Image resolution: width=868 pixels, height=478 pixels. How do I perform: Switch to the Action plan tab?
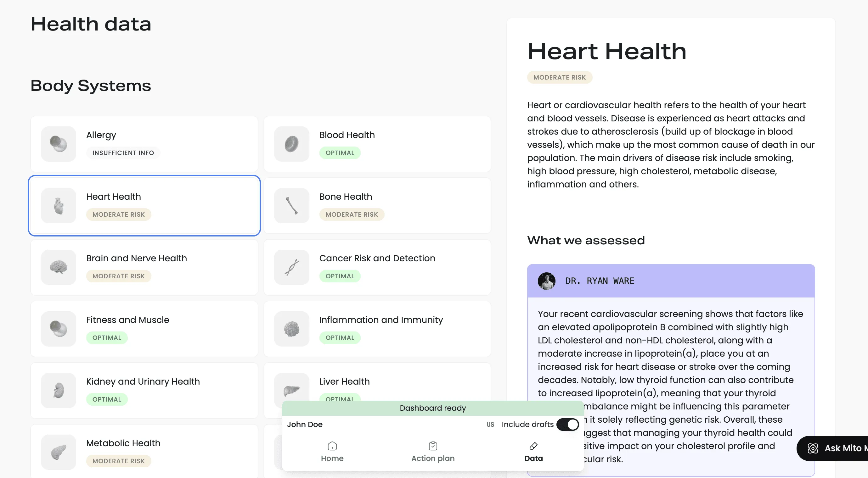[x=433, y=451]
